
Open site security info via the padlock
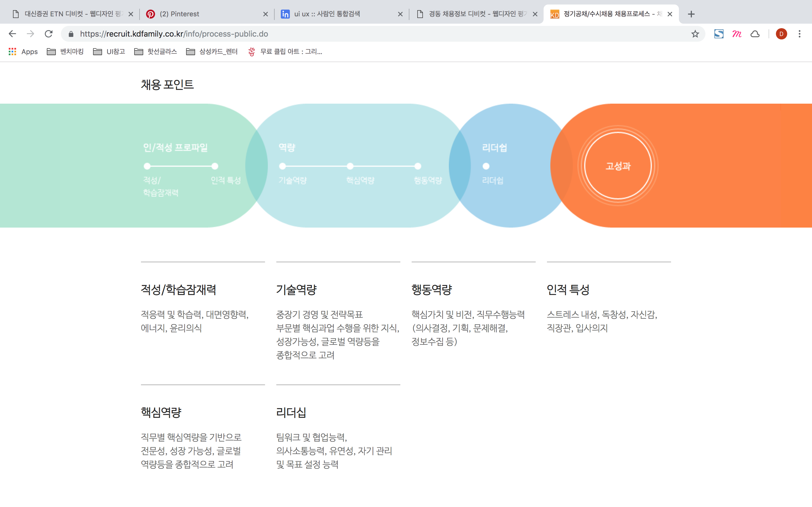[71, 34]
